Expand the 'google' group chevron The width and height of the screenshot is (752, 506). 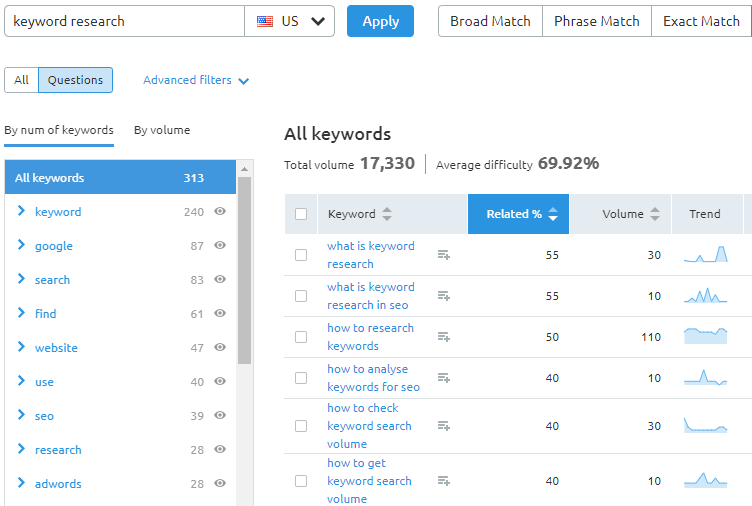21,245
